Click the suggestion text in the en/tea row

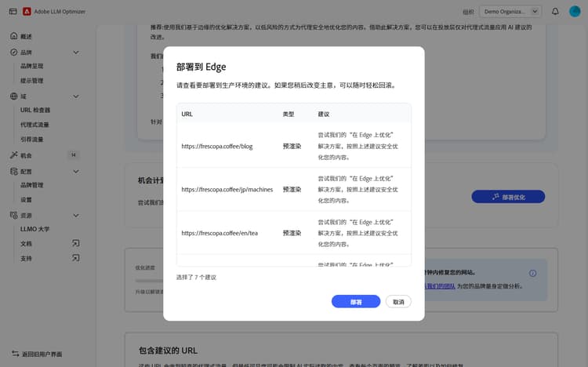(x=358, y=233)
